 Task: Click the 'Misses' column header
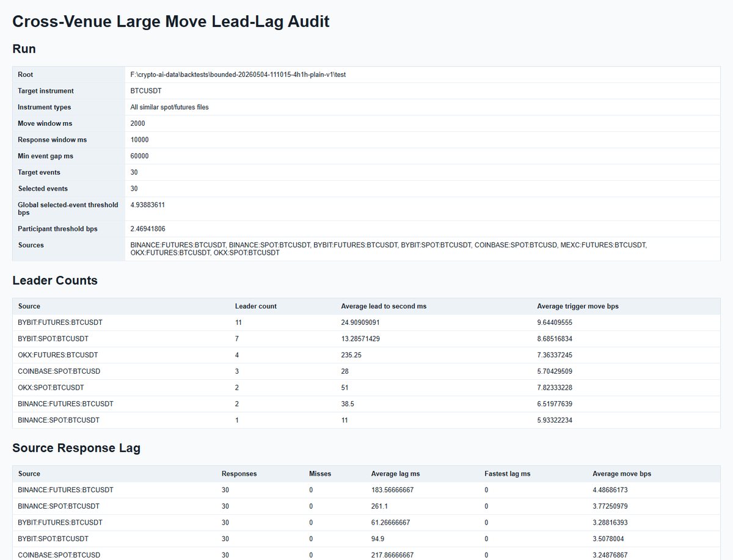pos(320,473)
